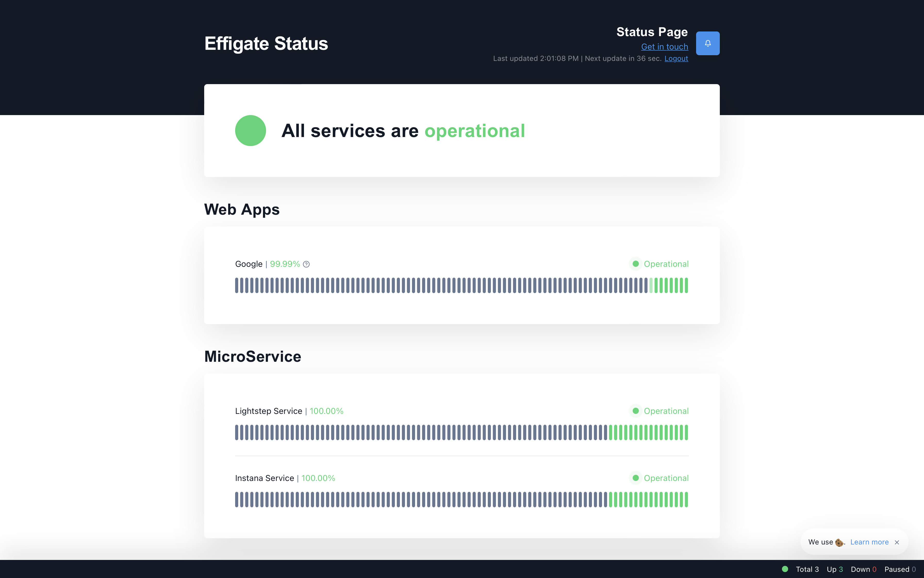The width and height of the screenshot is (924, 578).
Task: Dismiss the cookie notice with the X icon
Action: 897,542
